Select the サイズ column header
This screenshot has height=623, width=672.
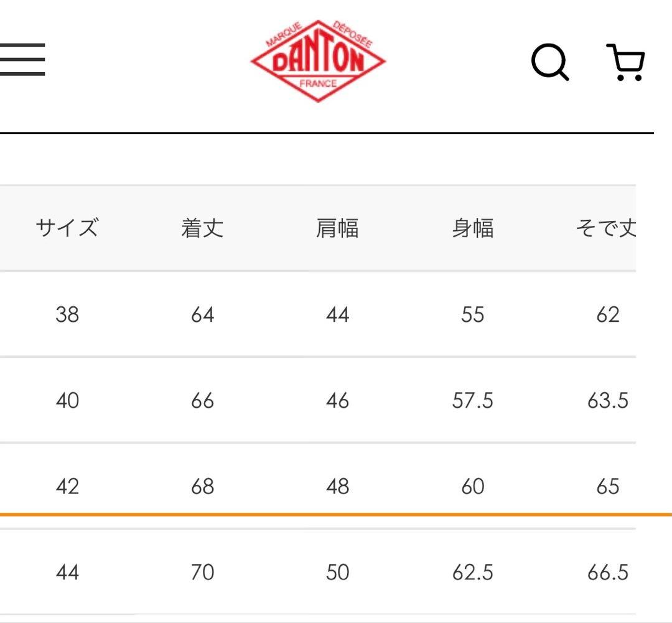tap(67, 228)
